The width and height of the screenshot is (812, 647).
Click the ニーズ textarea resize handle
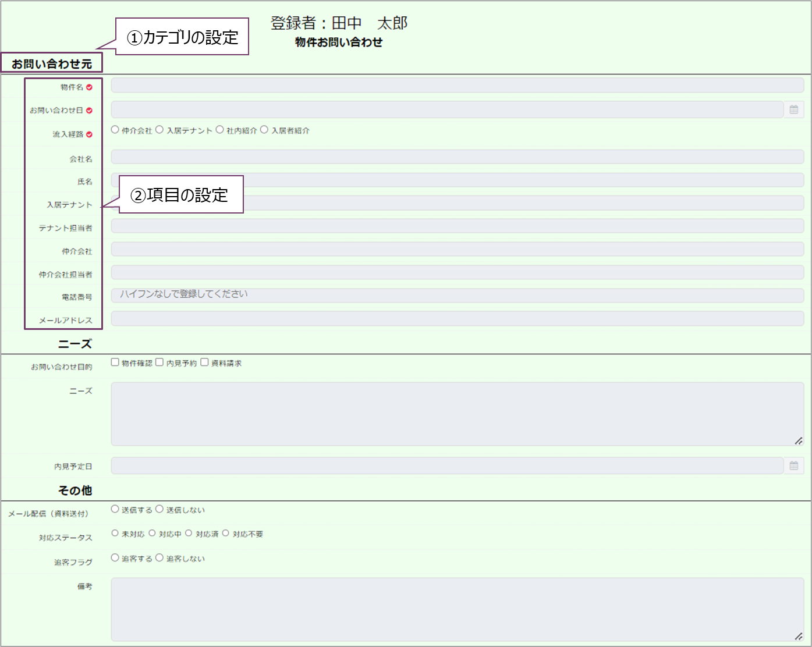click(799, 441)
